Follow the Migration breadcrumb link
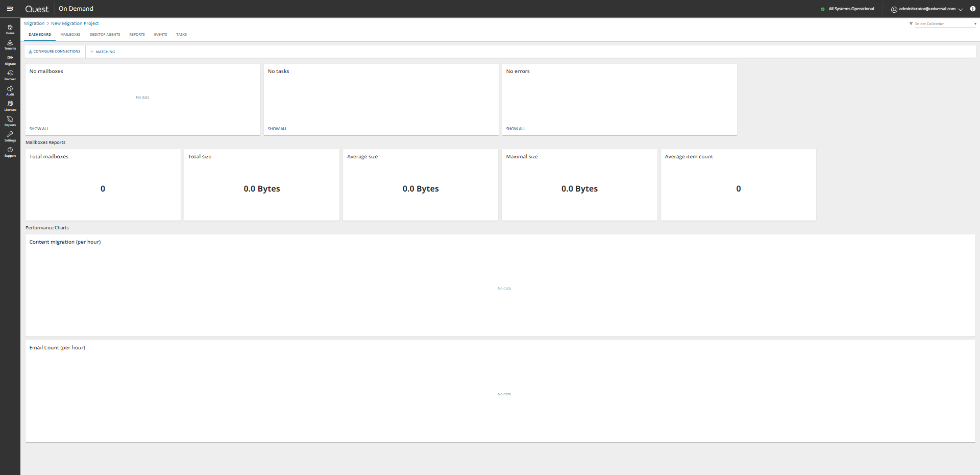The image size is (980, 475). tap(34, 23)
